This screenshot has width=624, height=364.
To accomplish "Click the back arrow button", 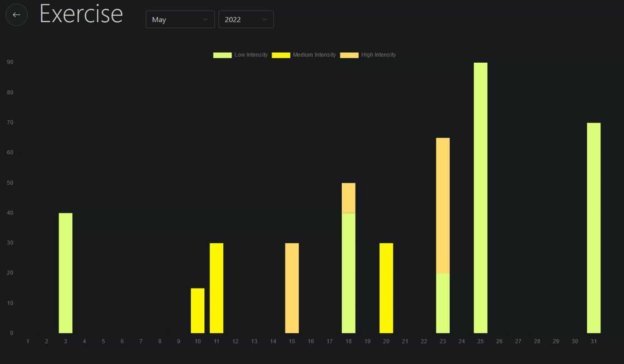I will point(17,15).
